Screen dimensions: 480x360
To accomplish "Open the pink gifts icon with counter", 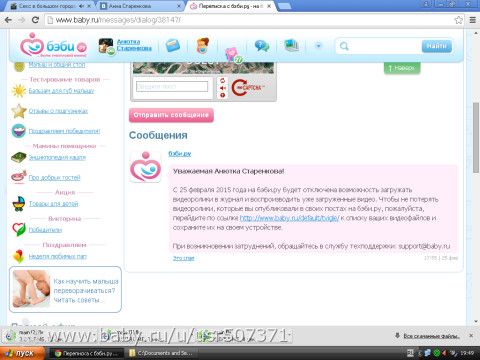I will tap(232, 54).
